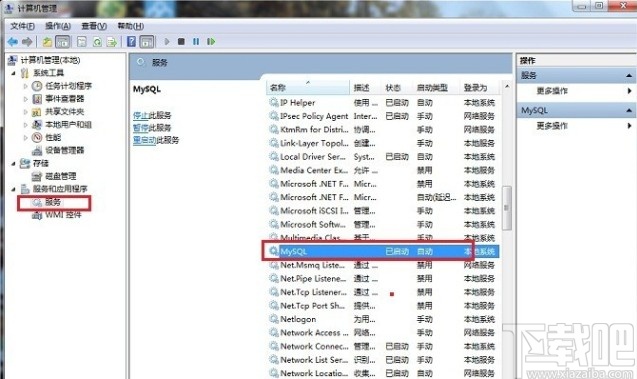Expand the 事件查看器 node arrow
637x379 pixels.
25,99
